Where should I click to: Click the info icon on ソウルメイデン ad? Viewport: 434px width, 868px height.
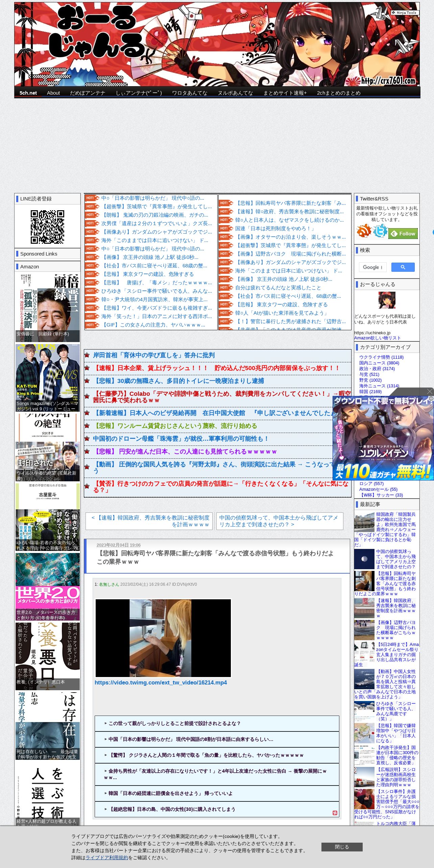click(431, 399)
